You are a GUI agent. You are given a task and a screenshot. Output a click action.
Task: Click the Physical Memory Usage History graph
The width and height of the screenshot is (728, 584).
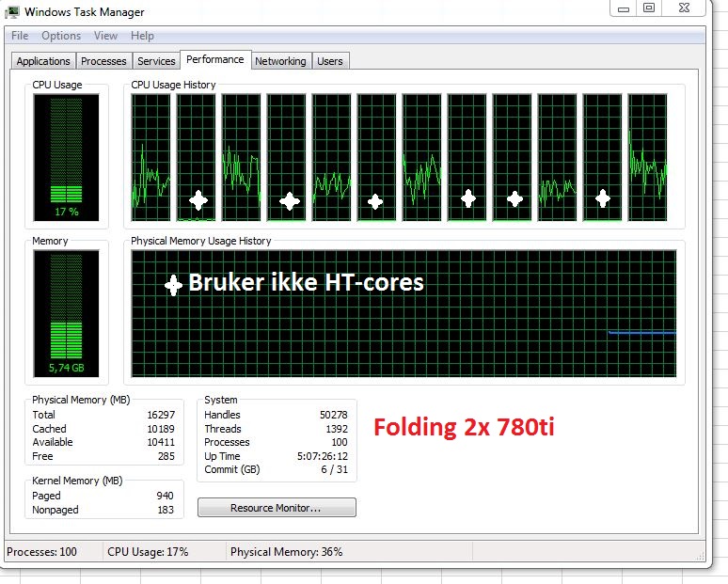pos(404,313)
